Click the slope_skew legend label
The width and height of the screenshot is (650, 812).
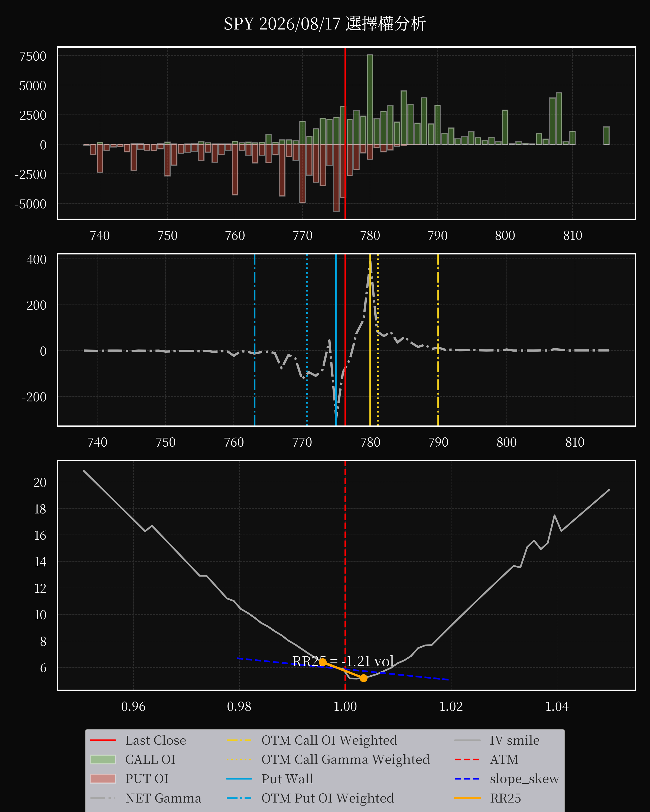click(x=524, y=779)
